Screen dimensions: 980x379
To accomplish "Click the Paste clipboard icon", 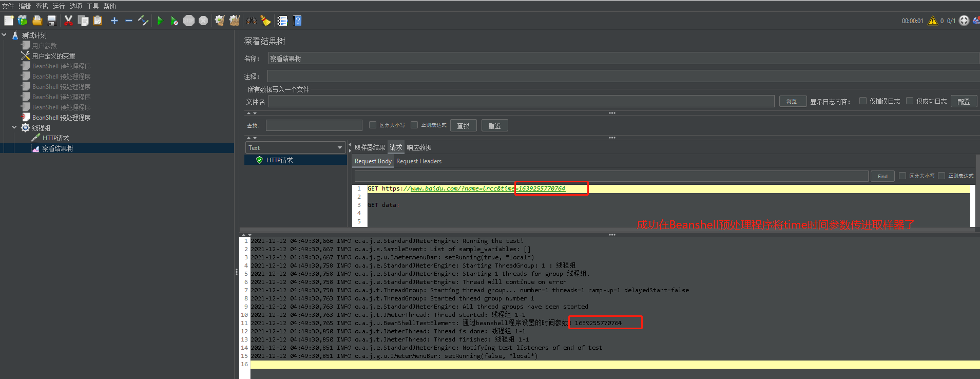I will click(98, 21).
